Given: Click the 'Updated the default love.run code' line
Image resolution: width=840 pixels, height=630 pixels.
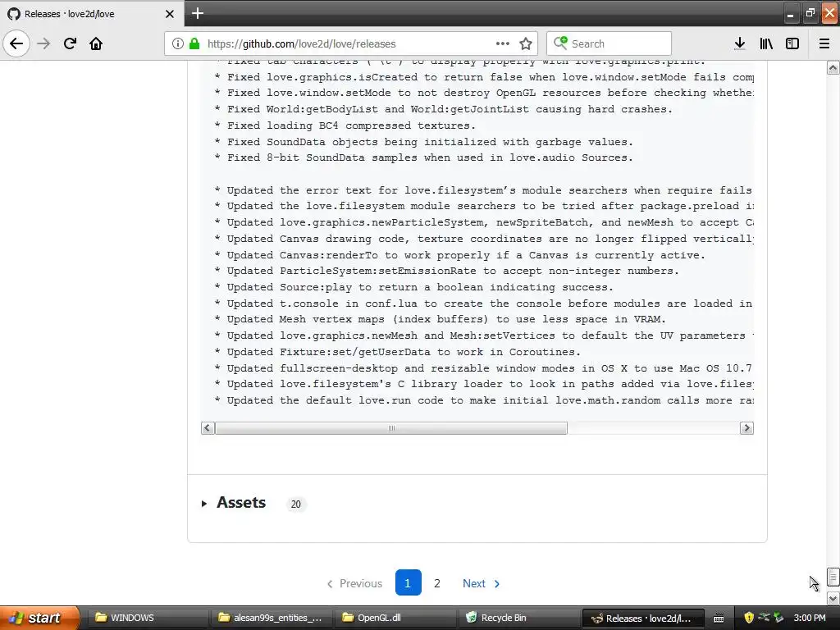Looking at the screenshot, I should click(x=483, y=400).
